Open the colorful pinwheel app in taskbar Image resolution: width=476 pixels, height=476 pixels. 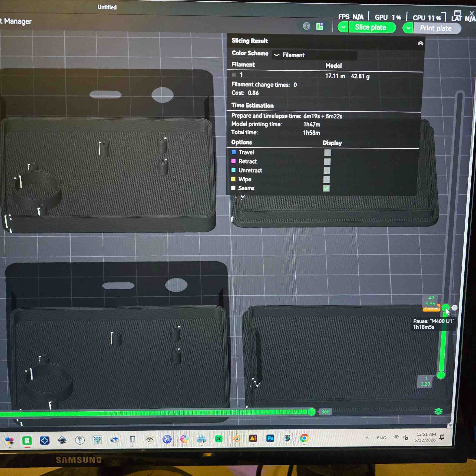(184, 439)
